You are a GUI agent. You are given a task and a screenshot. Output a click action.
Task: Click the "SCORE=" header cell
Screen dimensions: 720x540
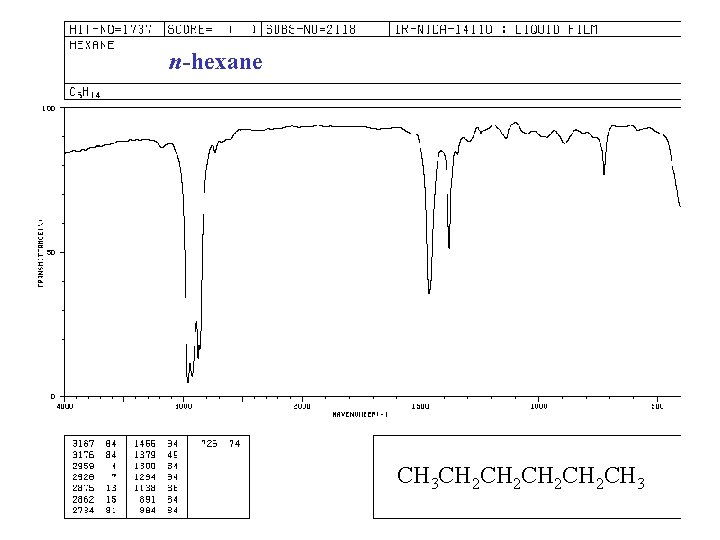[x=213, y=29]
